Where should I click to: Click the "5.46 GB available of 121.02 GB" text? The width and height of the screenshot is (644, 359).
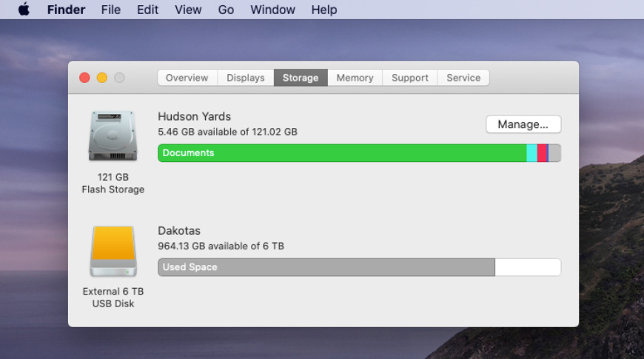point(227,132)
